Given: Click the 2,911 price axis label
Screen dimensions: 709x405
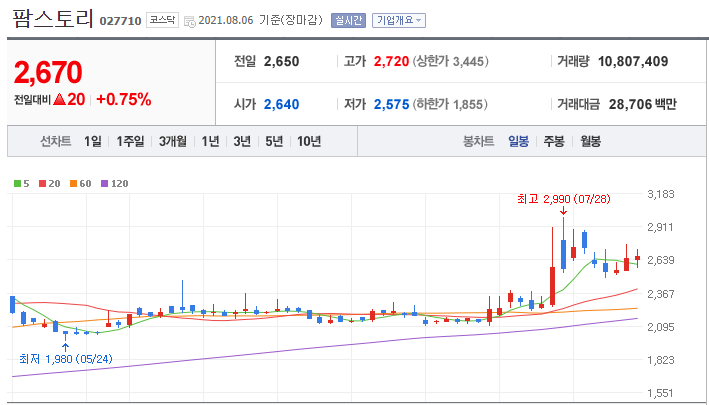Looking at the screenshot, I should pos(661,227).
